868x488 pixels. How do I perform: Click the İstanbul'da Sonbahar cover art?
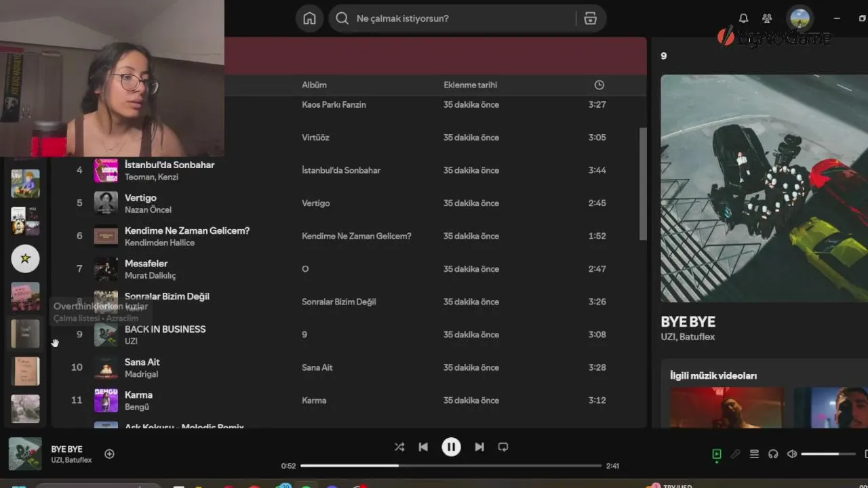tap(106, 170)
